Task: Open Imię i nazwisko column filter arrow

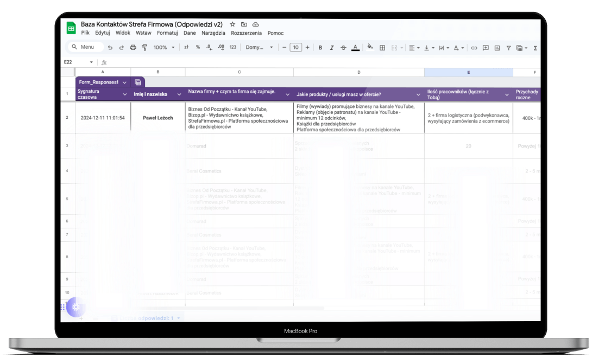Action: coord(179,94)
